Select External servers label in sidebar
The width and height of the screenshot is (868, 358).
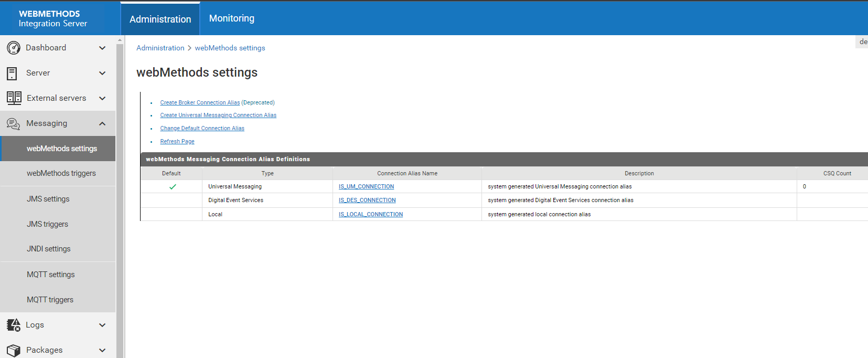(57, 98)
